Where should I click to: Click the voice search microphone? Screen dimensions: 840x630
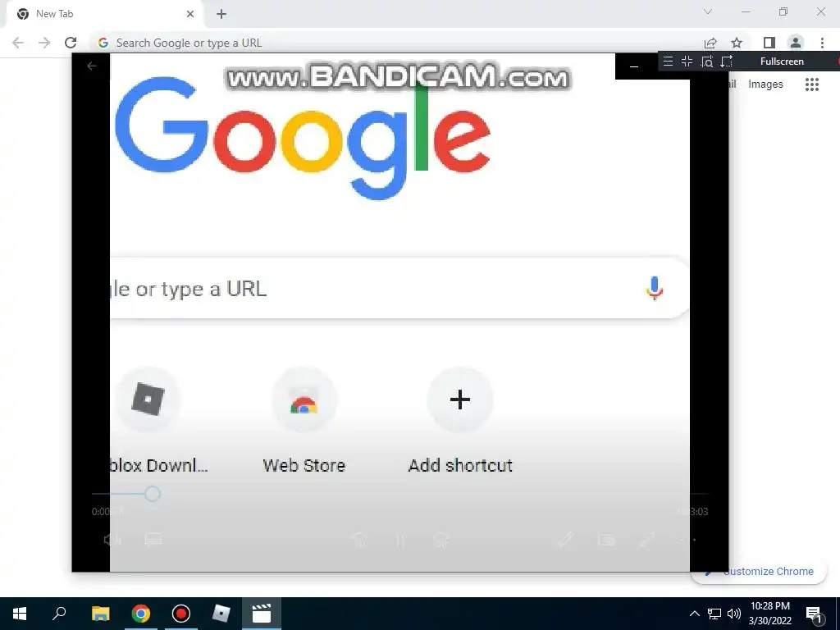(x=654, y=288)
